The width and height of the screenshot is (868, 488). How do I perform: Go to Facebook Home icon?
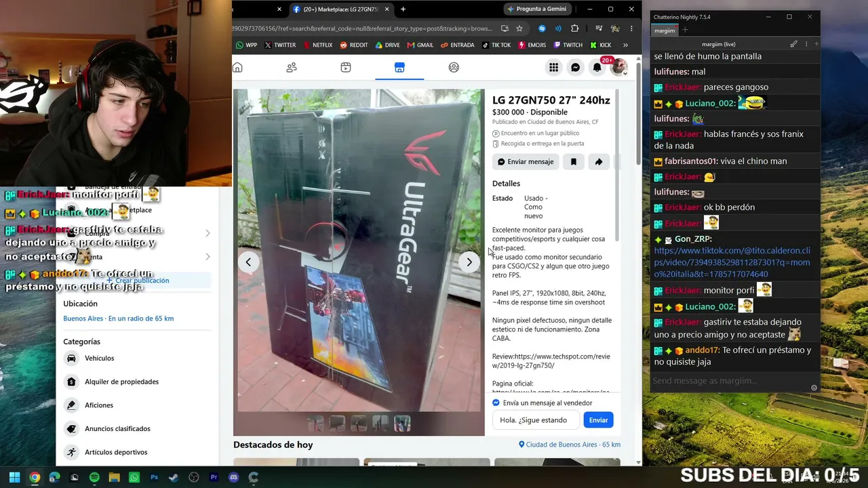point(238,67)
